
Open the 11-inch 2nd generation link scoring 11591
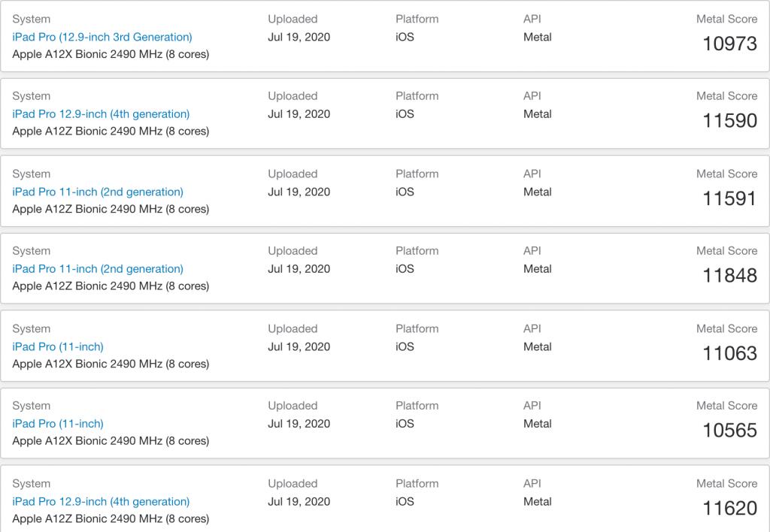(x=98, y=192)
